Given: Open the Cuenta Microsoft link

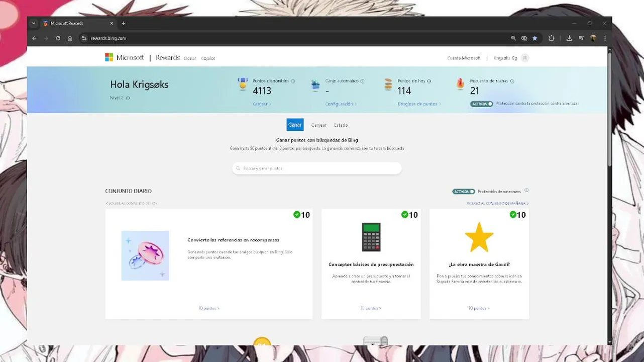Looking at the screenshot, I should tap(464, 58).
